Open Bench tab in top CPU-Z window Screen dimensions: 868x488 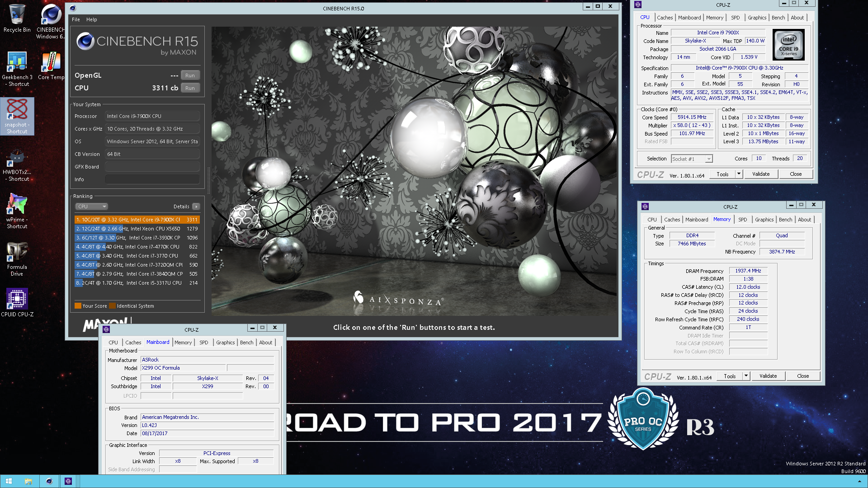pyautogui.click(x=778, y=18)
